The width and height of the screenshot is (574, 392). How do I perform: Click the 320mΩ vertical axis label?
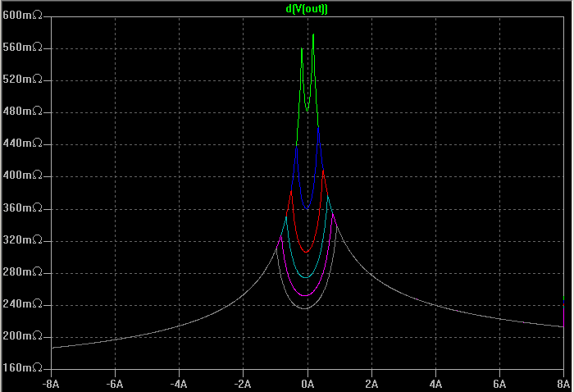click(22, 239)
